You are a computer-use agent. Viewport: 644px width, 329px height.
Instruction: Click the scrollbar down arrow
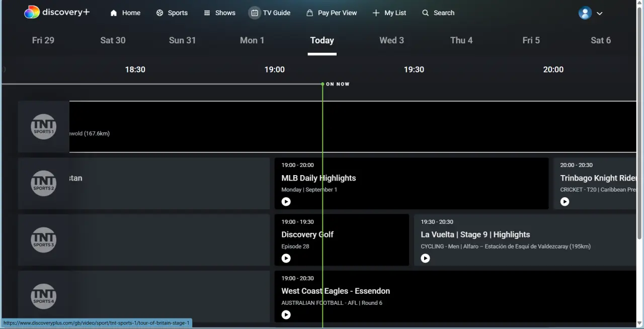[640, 323]
